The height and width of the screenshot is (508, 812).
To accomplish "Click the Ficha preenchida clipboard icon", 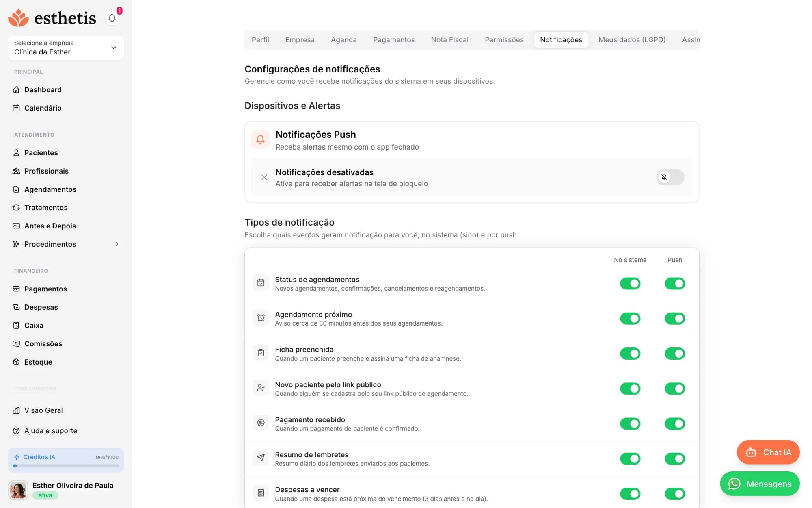I will [261, 353].
